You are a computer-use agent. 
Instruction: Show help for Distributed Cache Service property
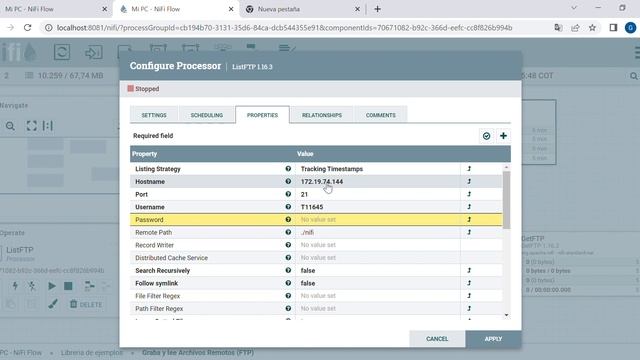288,257
